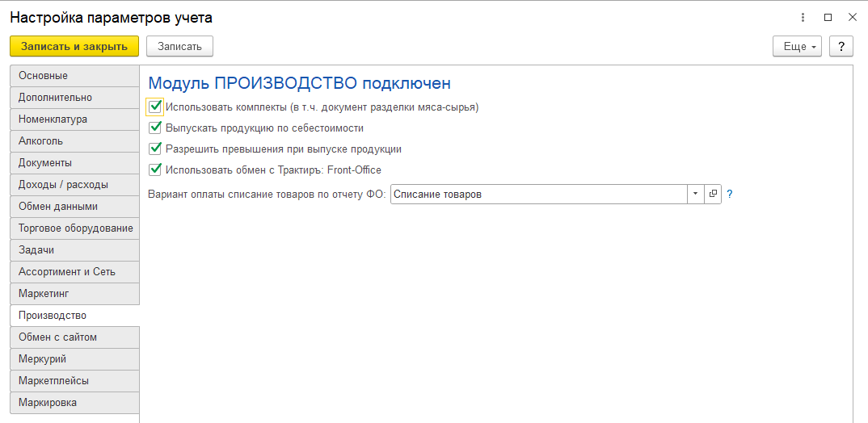Click the question mark help button
The width and height of the screenshot is (868, 423).
click(x=841, y=46)
